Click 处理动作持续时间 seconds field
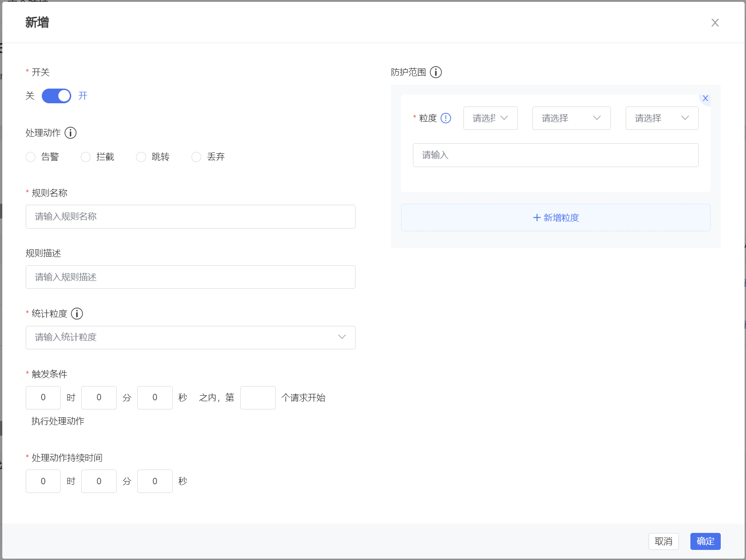Viewport: 746px width, 560px height. (x=155, y=482)
